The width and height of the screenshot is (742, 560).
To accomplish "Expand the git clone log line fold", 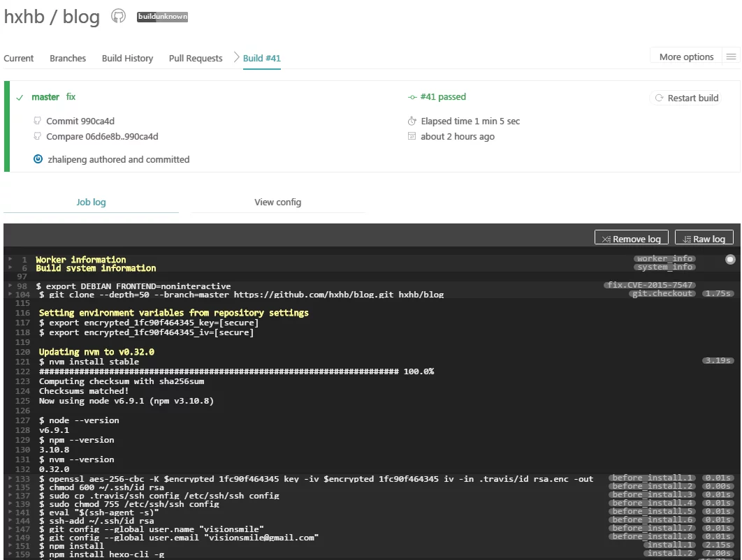I will (x=10, y=295).
